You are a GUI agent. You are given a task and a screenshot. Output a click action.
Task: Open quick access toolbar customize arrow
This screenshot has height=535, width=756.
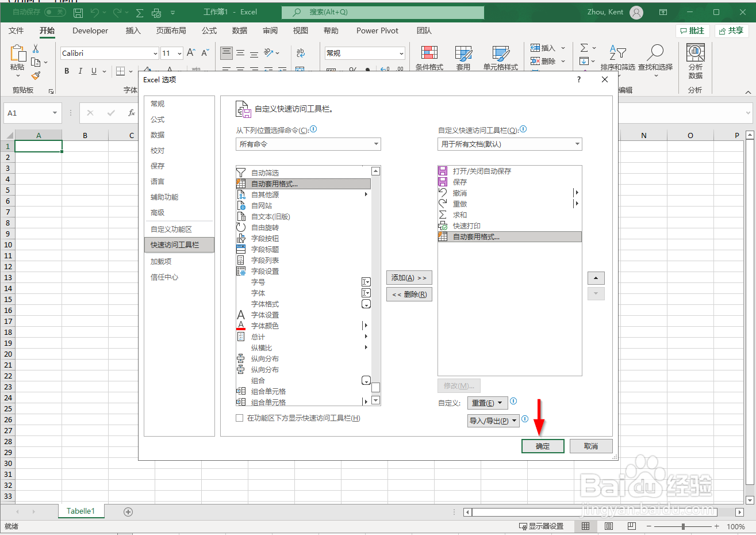tap(173, 12)
